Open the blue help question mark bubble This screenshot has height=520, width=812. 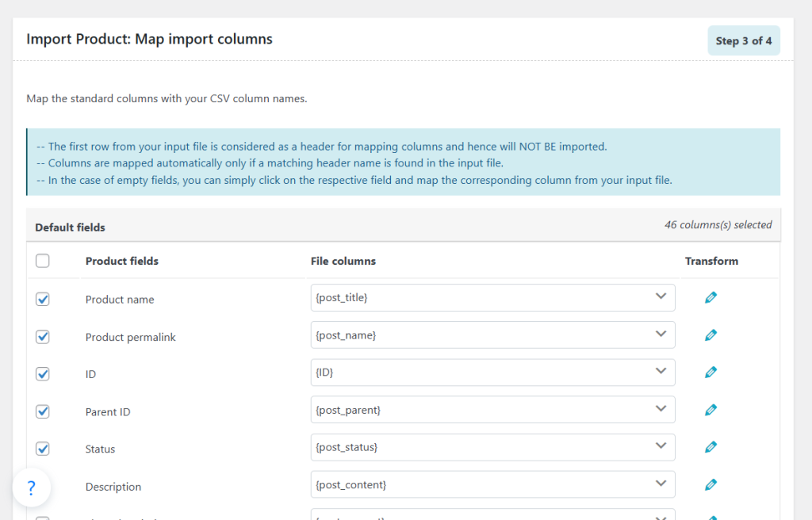point(31,487)
